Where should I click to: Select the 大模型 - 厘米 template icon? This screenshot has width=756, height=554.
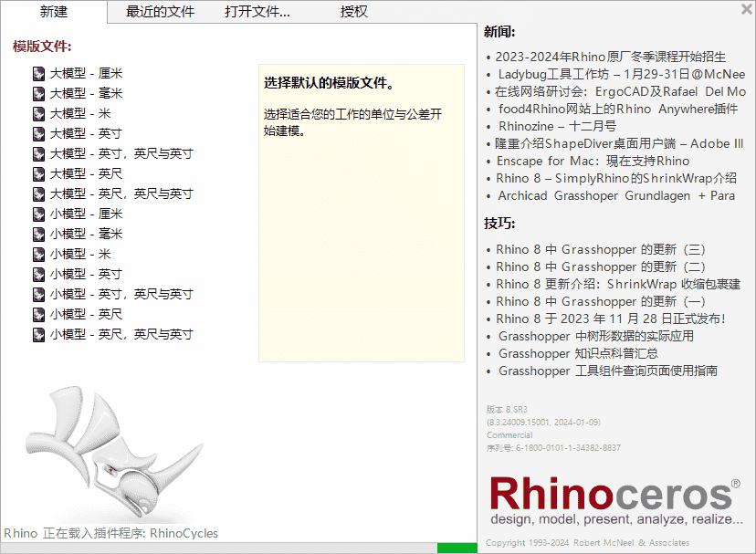click(37, 73)
